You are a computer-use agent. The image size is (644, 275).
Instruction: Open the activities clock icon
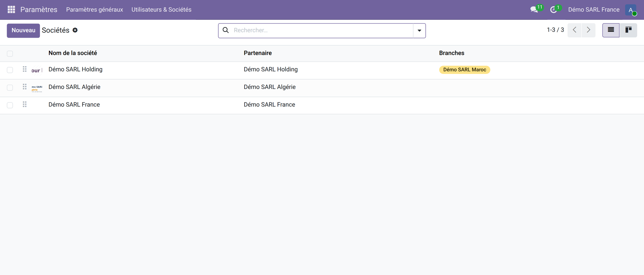[x=553, y=10]
